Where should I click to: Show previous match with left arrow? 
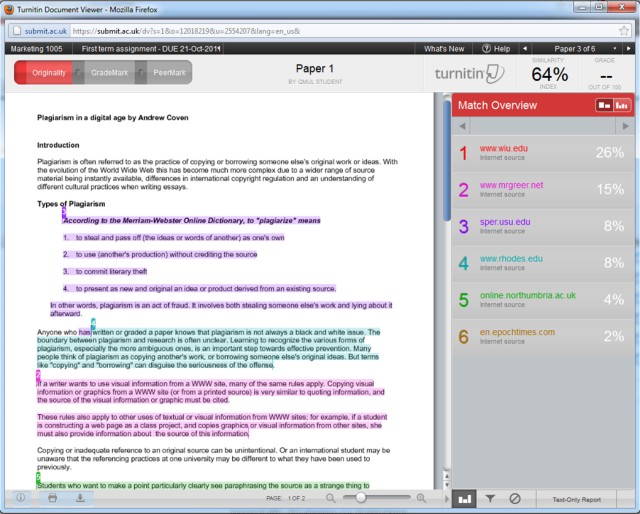pos(462,127)
